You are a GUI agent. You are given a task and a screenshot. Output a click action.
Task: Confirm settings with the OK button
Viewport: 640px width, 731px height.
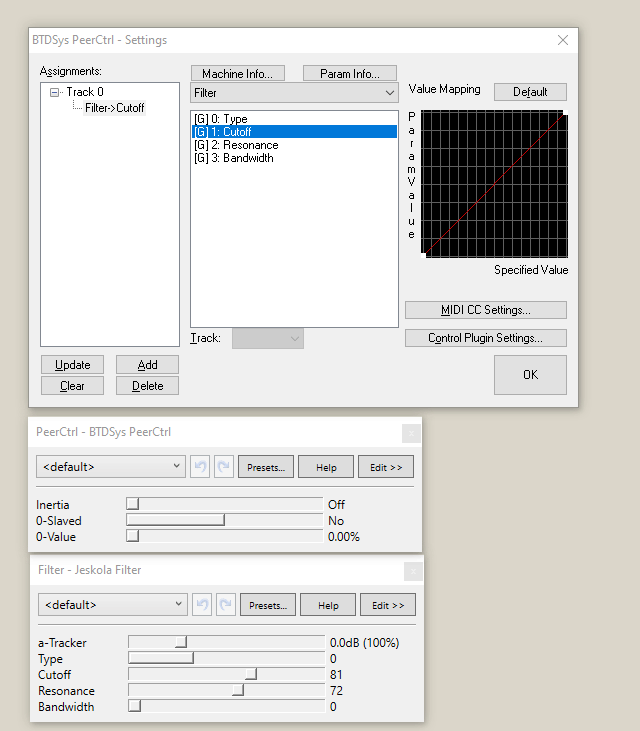pyautogui.click(x=530, y=375)
